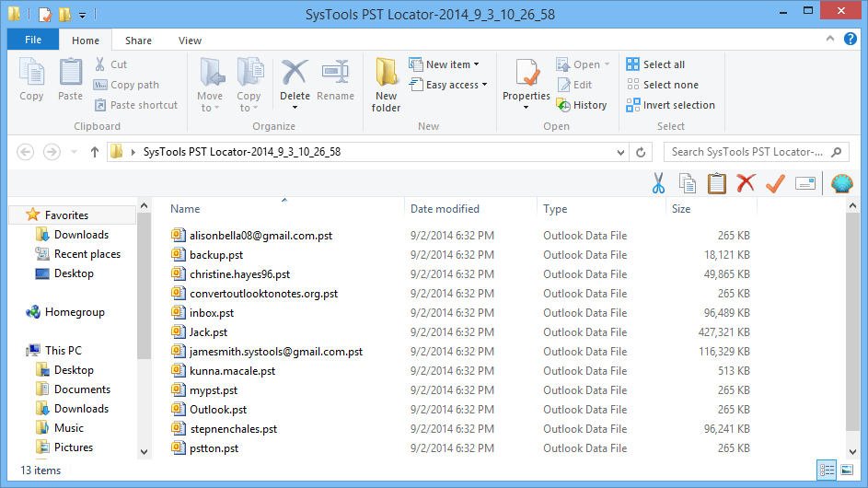
Task: Click the Copy ribbon icon
Action: coord(31,80)
